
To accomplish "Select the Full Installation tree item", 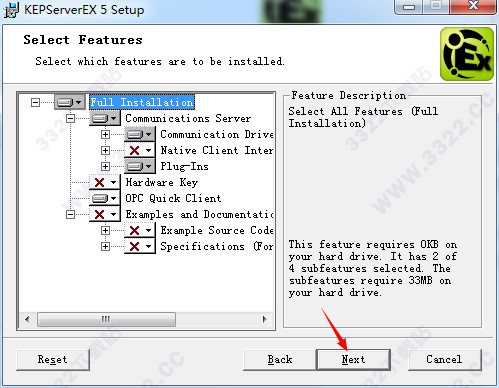I will [x=142, y=102].
